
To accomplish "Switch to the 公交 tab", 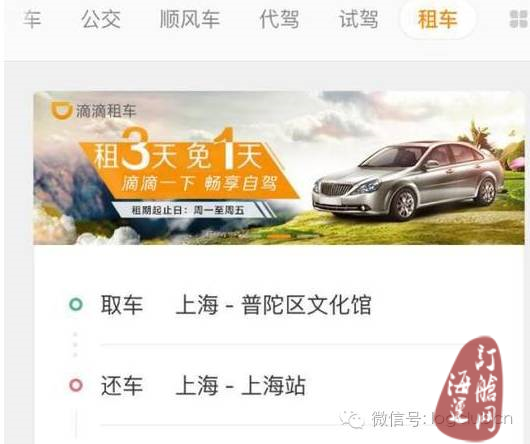I will pyautogui.click(x=101, y=19).
